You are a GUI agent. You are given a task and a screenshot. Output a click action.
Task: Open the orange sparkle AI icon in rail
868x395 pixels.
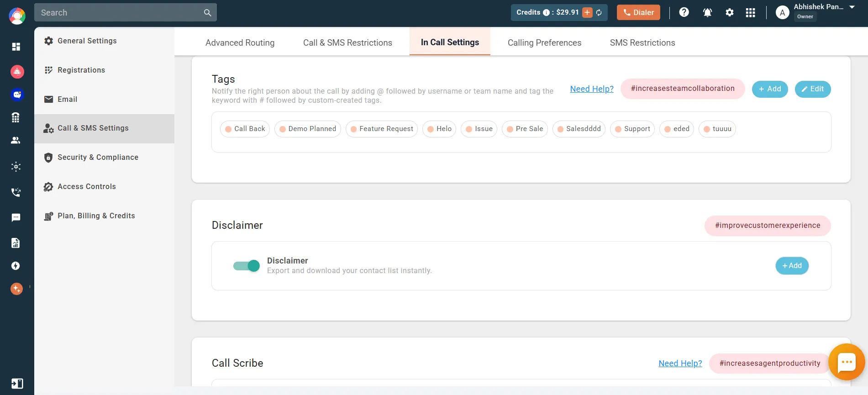point(16,289)
